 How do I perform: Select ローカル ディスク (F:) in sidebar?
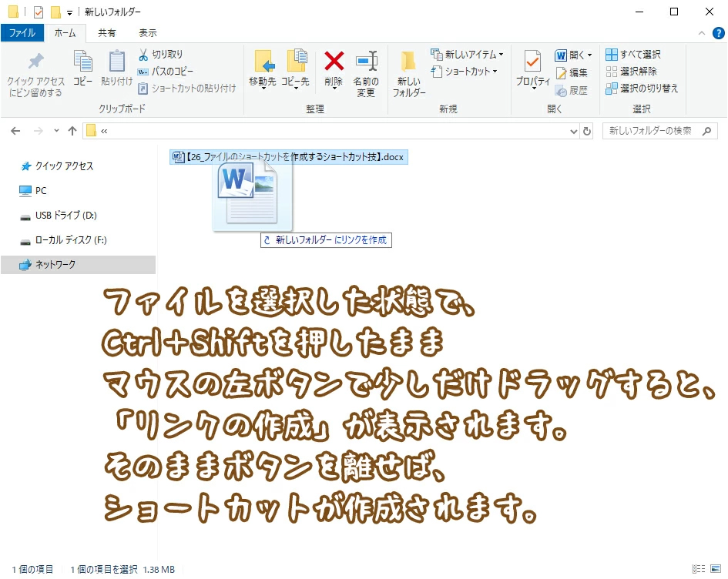pos(63,240)
